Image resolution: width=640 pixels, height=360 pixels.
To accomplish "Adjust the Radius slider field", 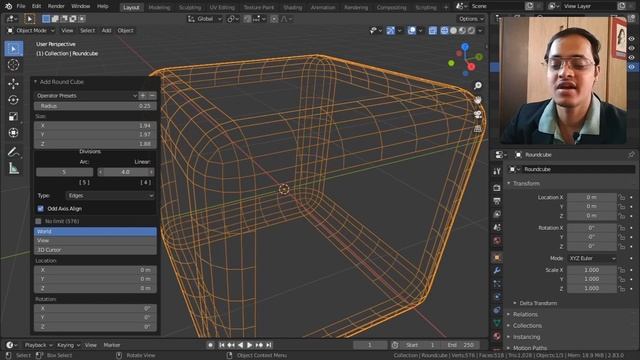I will coord(95,106).
